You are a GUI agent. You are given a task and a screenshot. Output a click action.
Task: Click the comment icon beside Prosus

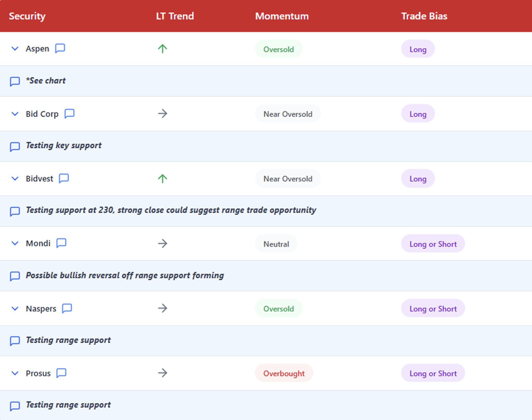coord(61,373)
